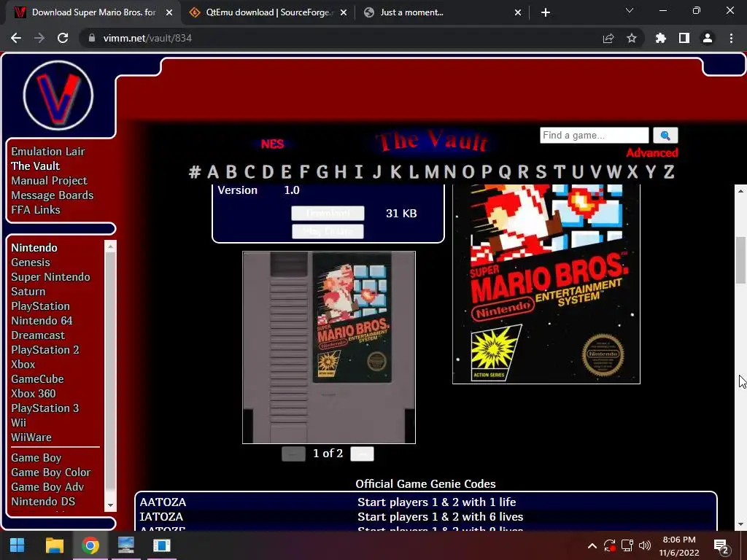Choose GameCube in sidebar
Image resolution: width=747 pixels, height=560 pixels.
38,379
